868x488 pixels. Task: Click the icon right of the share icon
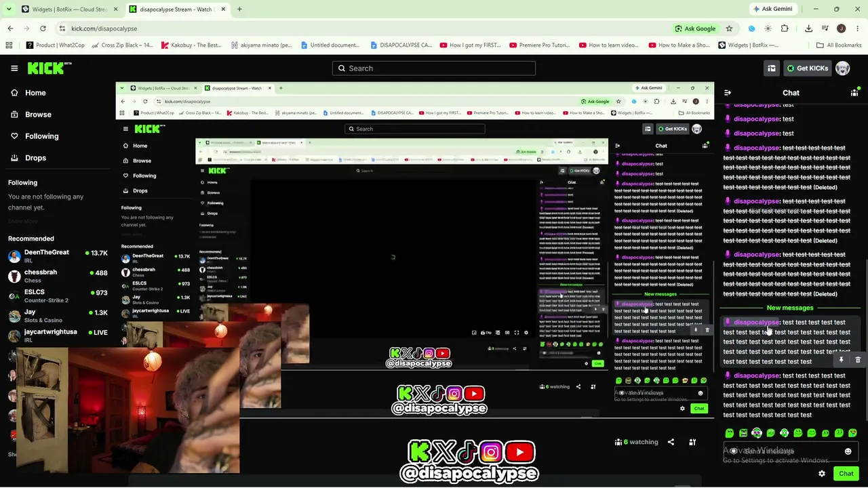[x=692, y=442]
